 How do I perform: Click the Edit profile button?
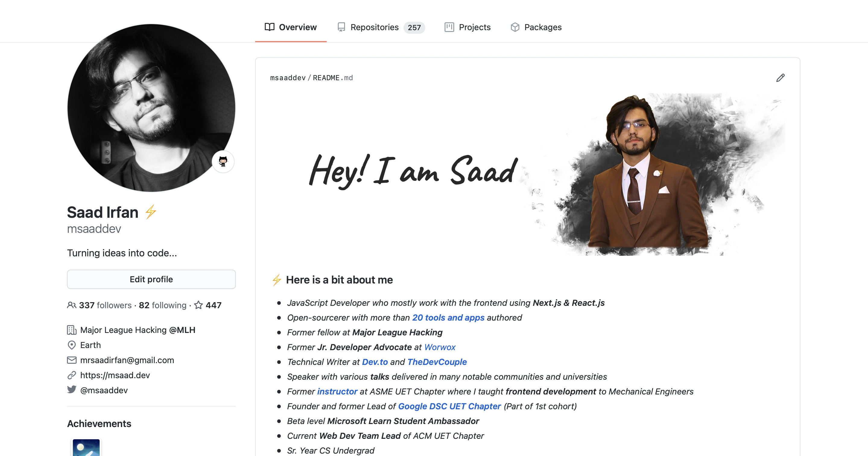151,279
